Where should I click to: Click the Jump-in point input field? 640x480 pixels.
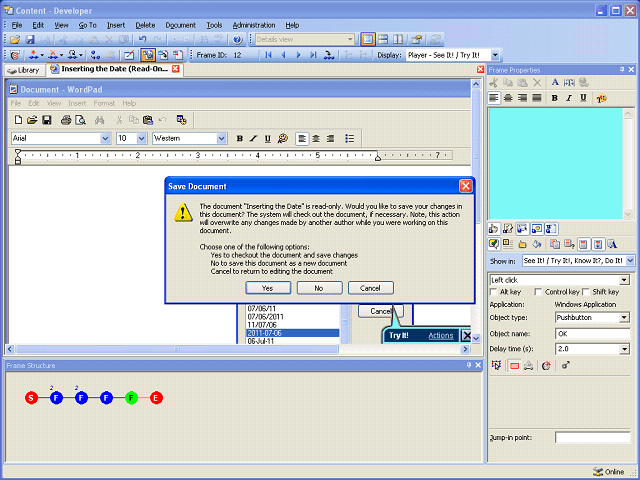click(592, 438)
